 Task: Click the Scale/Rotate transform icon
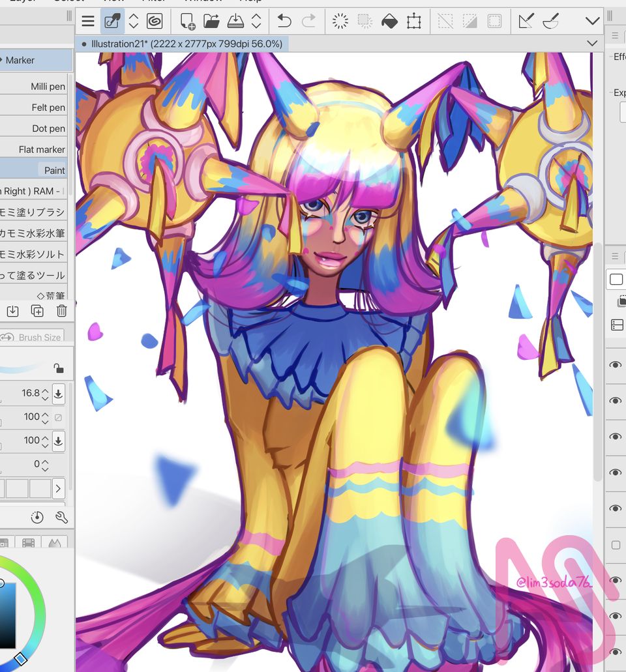point(413,22)
